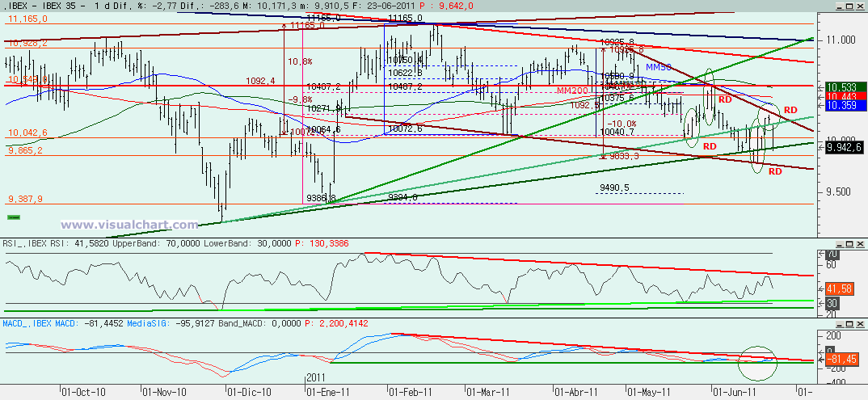Click the 9833,3 target price annotation
Image resolution: width=868 pixels, height=400 pixels.
point(623,157)
